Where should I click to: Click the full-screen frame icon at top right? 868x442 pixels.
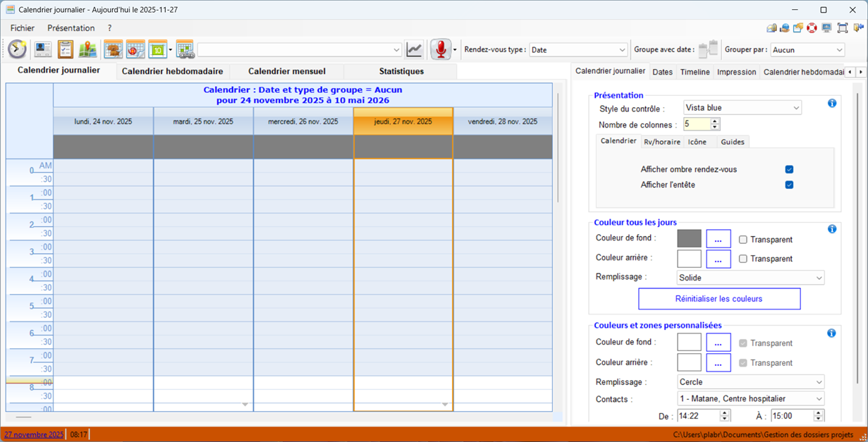pos(843,28)
